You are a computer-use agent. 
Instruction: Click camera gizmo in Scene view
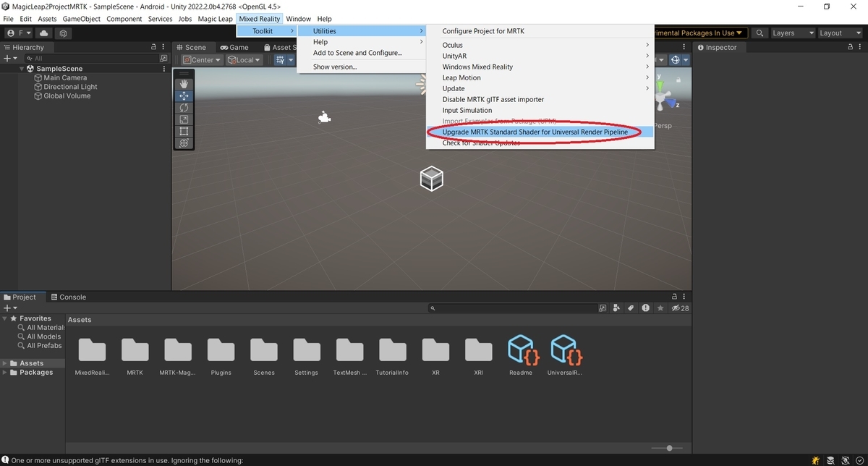click(x=325, y=117)
